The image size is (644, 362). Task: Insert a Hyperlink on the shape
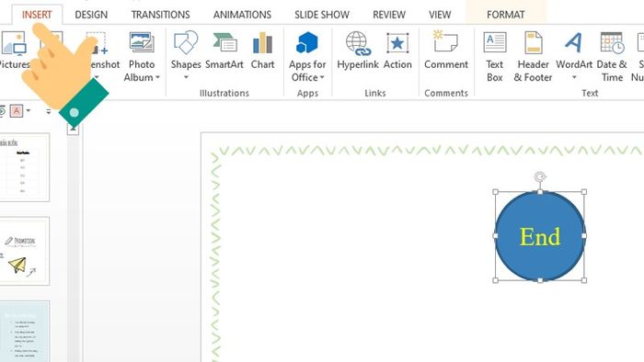[x=358, y=50]
